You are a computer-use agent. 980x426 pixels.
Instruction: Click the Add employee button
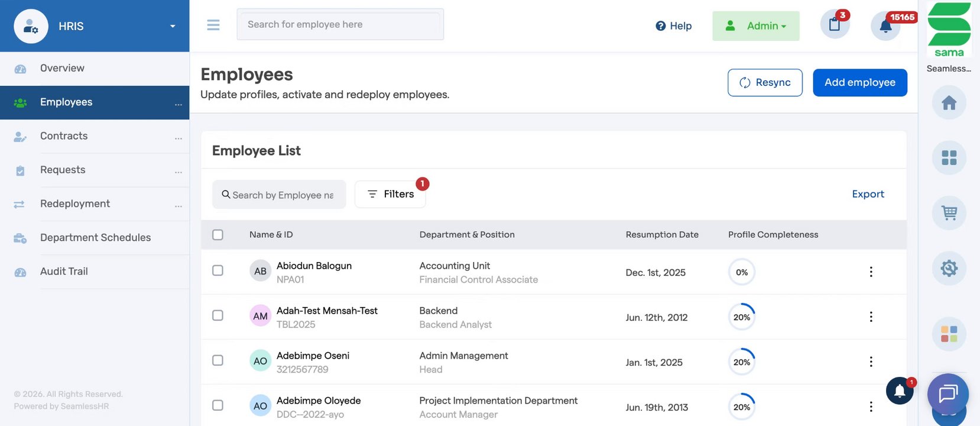859,82
